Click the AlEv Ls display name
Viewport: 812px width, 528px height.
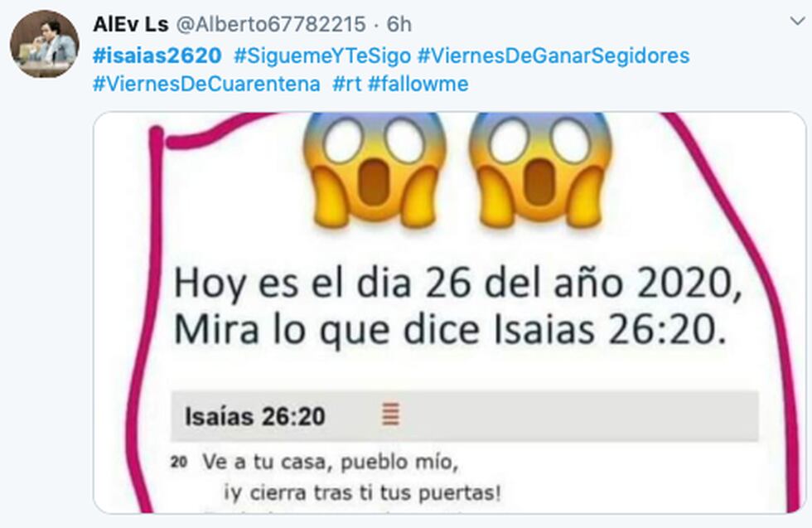(x=131, y=24)
